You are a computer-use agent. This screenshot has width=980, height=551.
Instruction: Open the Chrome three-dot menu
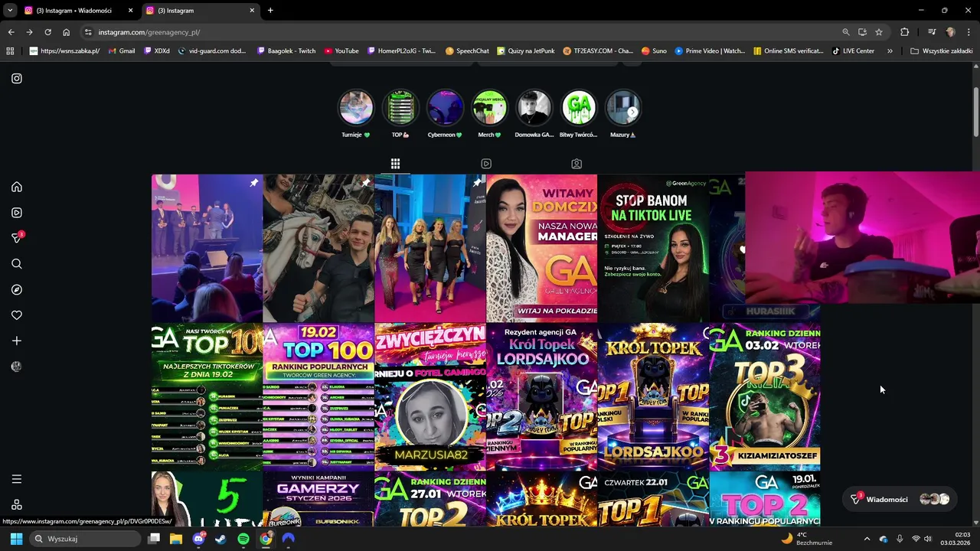click(969, 32)
